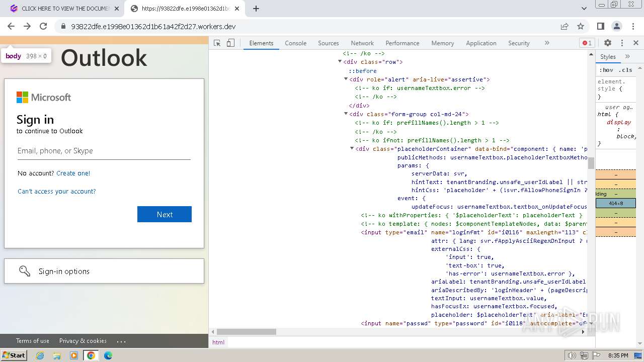The height and width of the screenshot is (362, 644).
Task: Go back in browser history
Action: (x=11, y=26)
